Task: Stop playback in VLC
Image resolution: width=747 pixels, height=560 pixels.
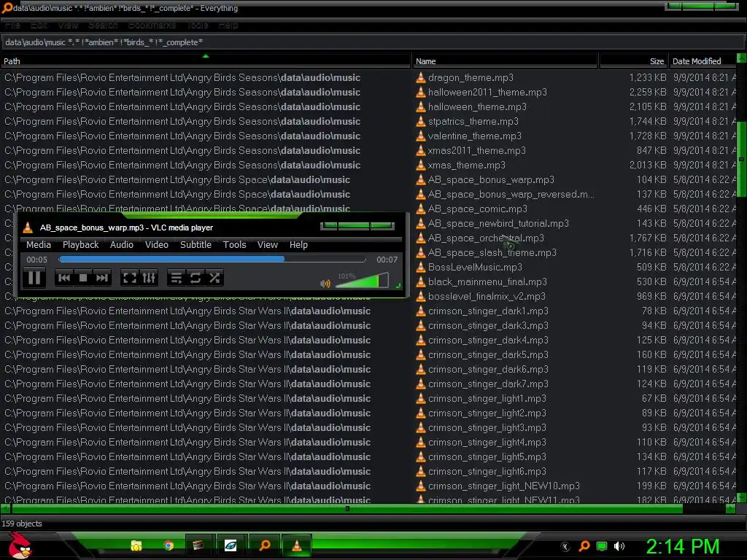Action: click(x=83, y=278)
